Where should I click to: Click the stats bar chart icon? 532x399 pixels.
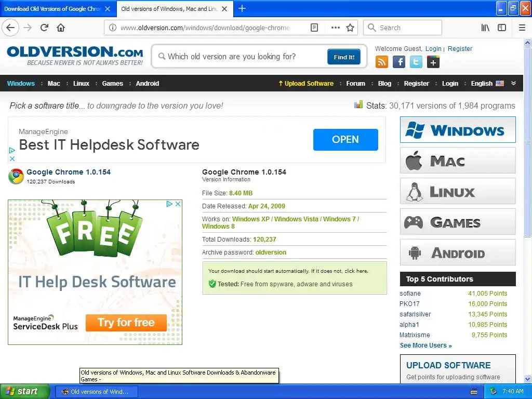[x=358, y=104]
